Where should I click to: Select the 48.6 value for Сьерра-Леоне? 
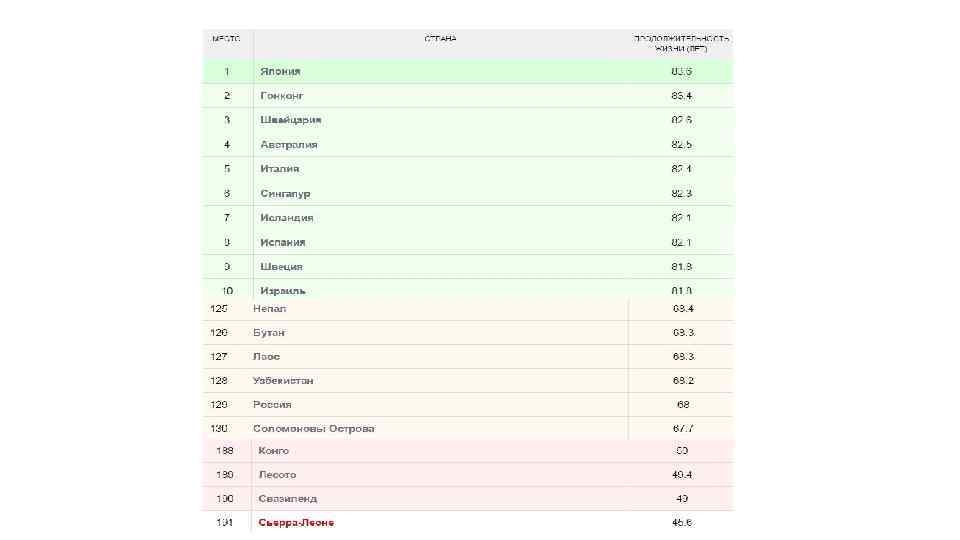[x=682, y=523]
